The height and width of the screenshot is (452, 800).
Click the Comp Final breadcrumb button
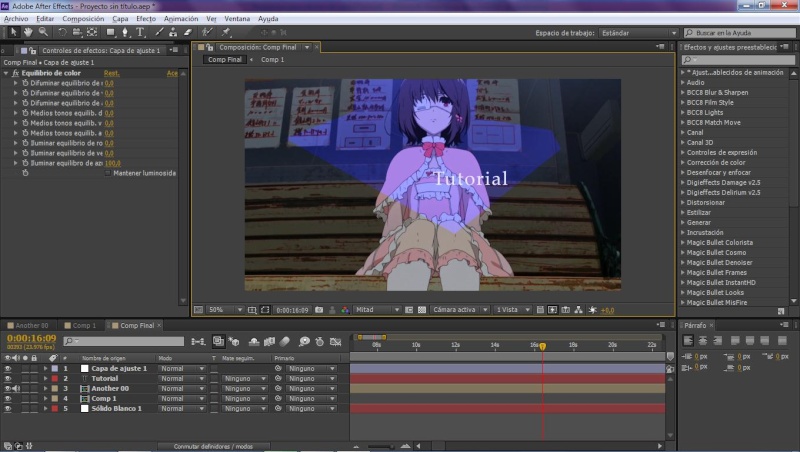tap(224, 60)
